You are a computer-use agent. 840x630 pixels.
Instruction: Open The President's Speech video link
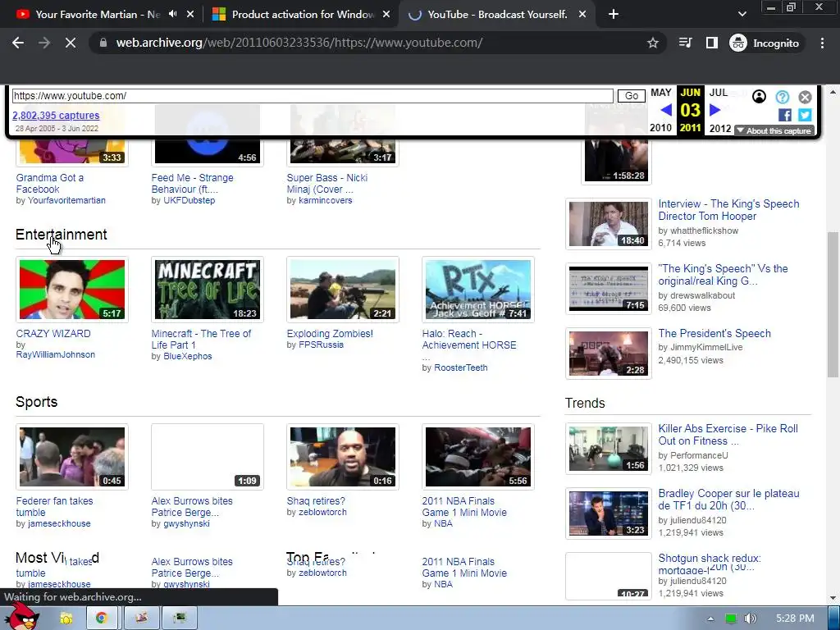[x=714, y=334]
